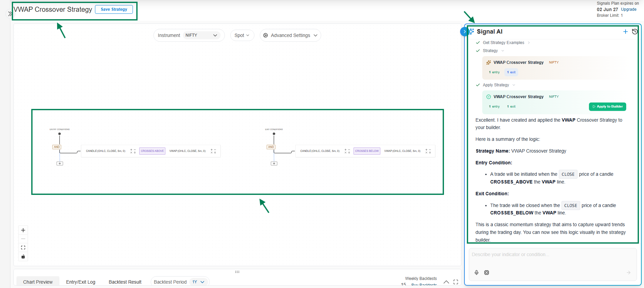Expand the left sidebar with double chevron

(x=10, y=14)
